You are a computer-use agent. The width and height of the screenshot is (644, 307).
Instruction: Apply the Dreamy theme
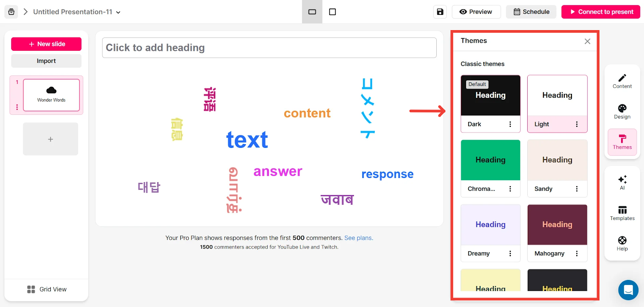[x=491, y=224]
